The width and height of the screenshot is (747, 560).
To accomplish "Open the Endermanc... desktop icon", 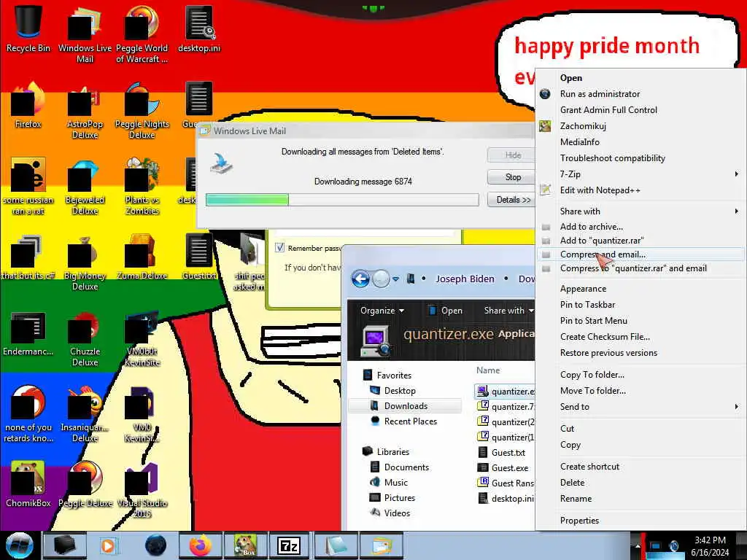I will point(28,333).
